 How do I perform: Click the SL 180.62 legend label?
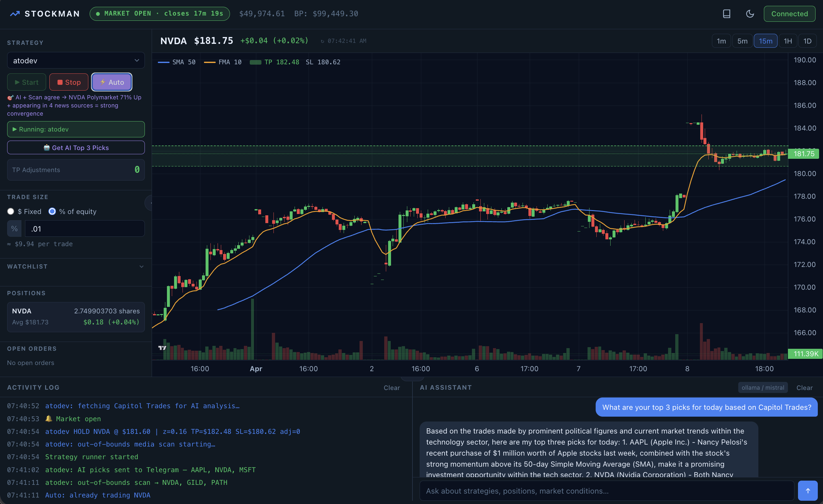point(323,62)
